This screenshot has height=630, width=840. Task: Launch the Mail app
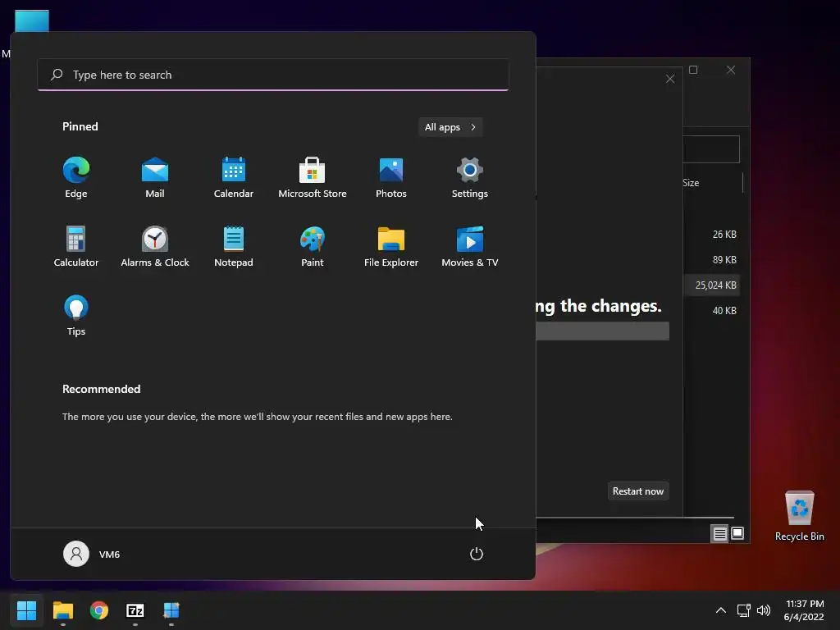coord(155,178)
